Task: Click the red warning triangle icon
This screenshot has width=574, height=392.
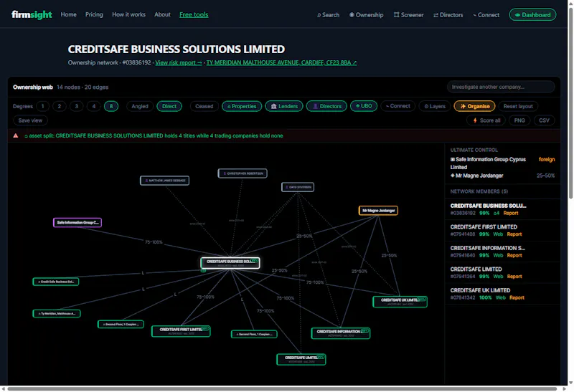Action: pyautogui.click(x=16, y=135)
